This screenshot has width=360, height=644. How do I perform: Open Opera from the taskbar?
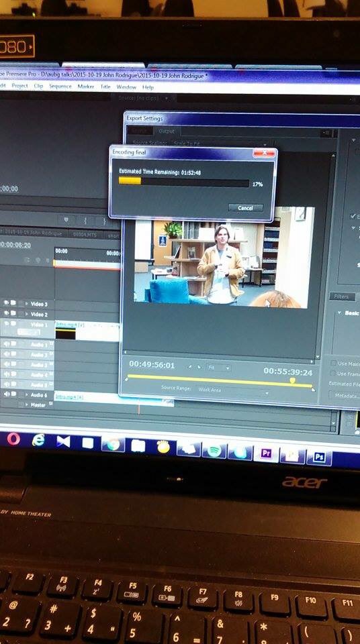(x=13, y=439)
